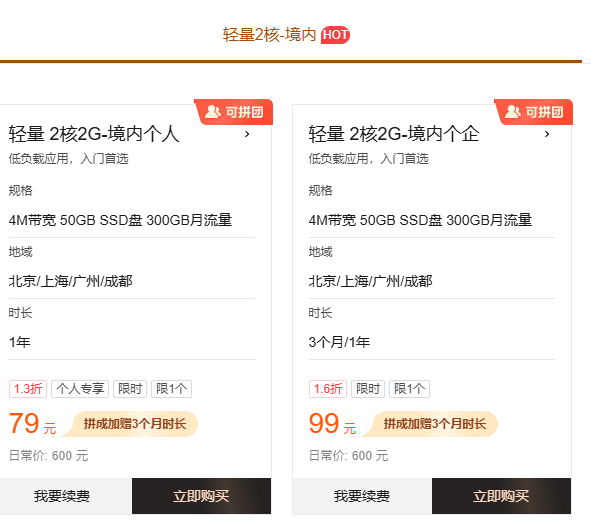The height and width of the screenshot is (524, 591).
Task: Click the 个人专享 tag
Action: (x=80, y=389)
